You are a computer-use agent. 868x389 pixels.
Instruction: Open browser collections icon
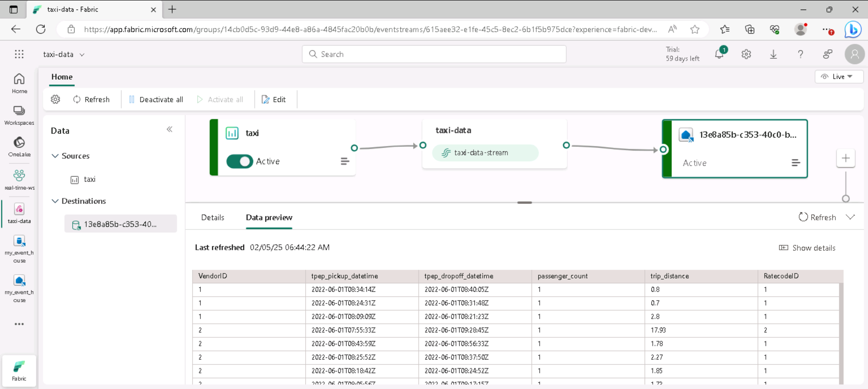[749, 29]
